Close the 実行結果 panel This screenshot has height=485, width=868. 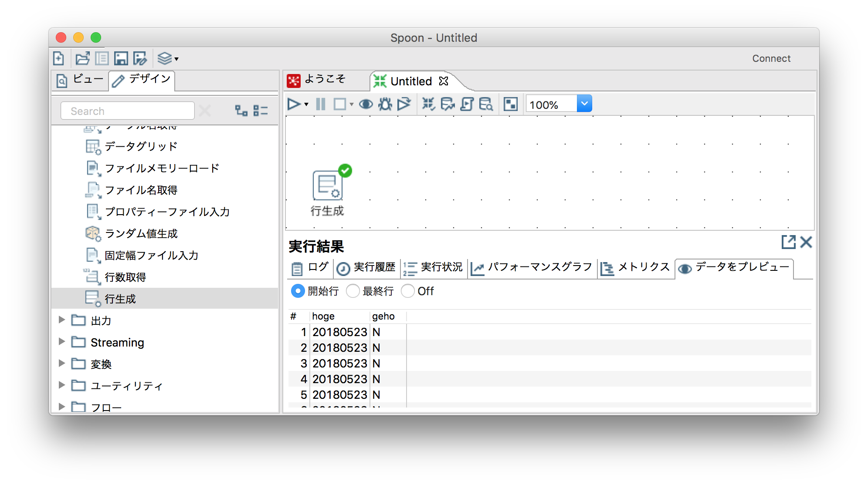(x=807, y=242)
